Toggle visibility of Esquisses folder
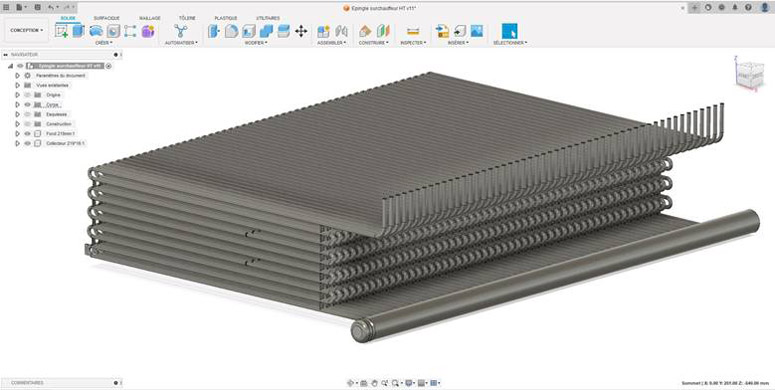Screen dimensions: 775x390 [x=27, y=114]
